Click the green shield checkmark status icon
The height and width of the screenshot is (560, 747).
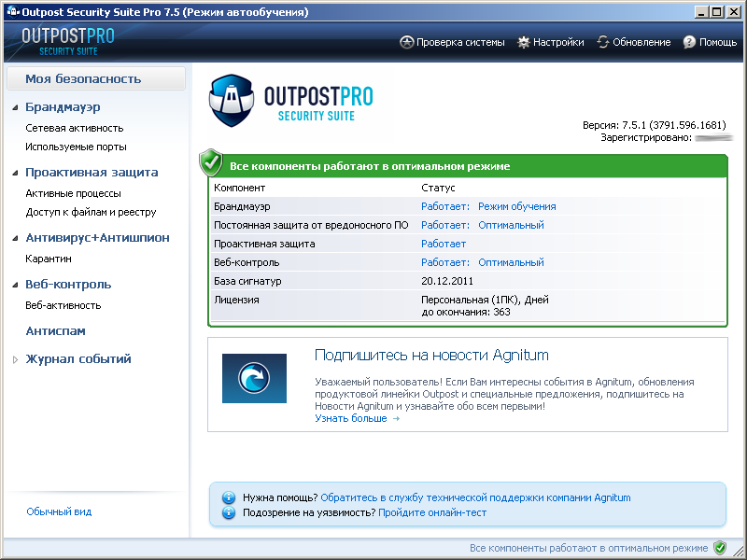(x=211, y=162)
